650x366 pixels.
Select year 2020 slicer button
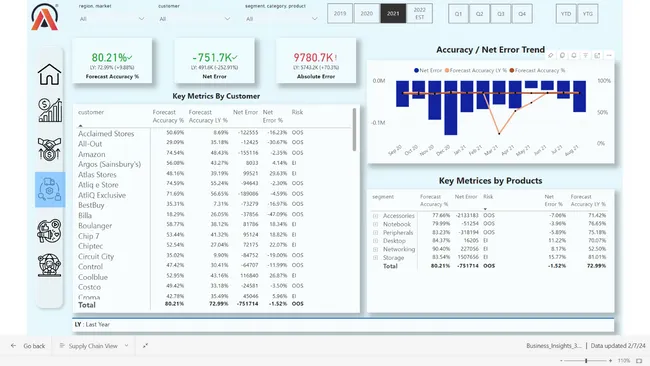coord(366,14)
